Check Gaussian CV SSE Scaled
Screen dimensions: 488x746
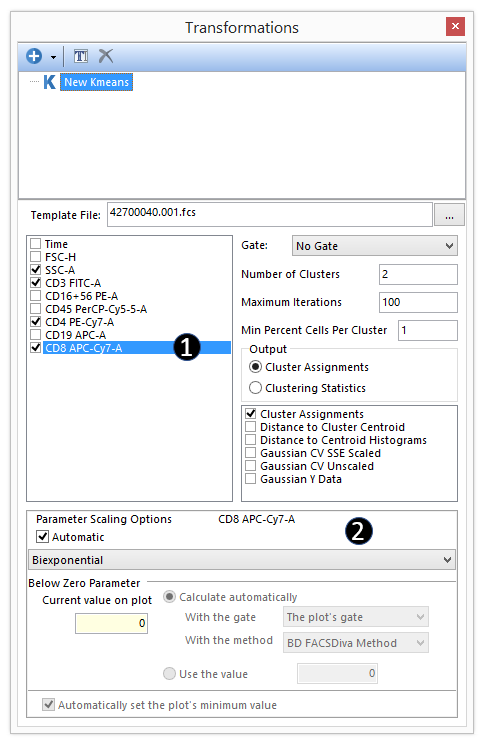pyautogui.click(x=251, y=453)
